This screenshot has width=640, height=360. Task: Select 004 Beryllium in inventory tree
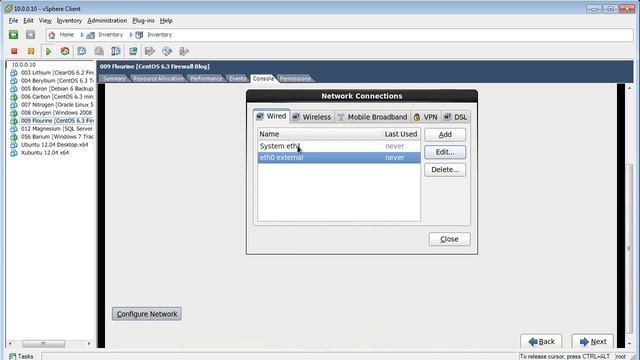[57, 81]
